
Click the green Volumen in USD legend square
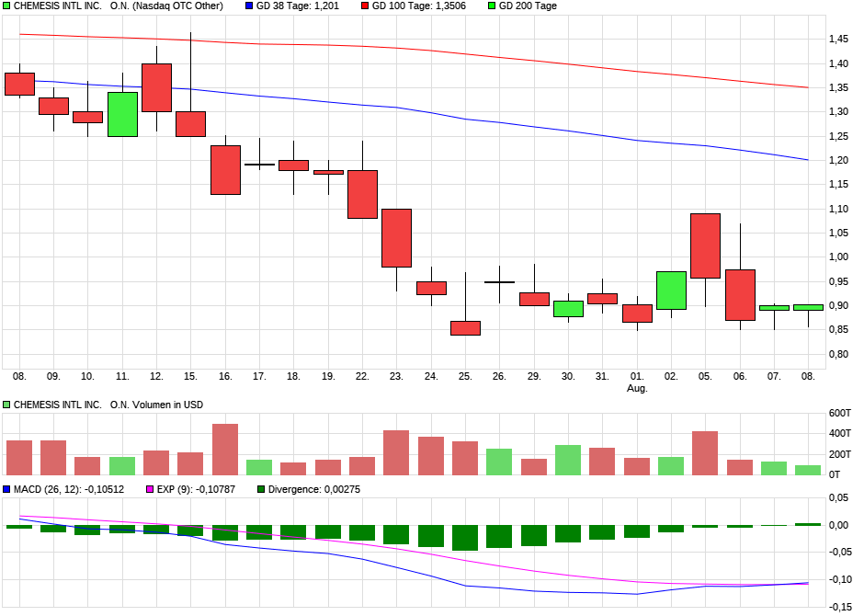pyautogui.click(x=6, y=405)
